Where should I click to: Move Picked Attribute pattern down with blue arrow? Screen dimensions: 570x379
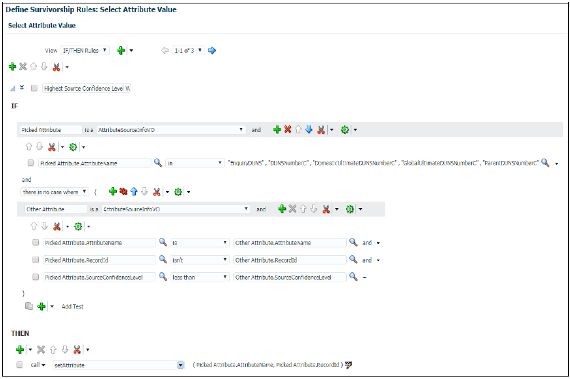click(309, 129)
